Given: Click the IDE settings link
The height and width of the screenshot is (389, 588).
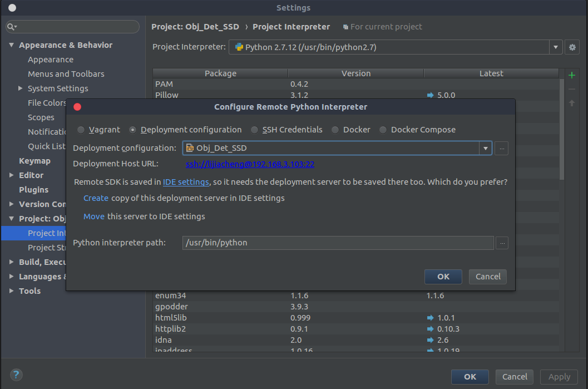Looking at the screenshot, I should point(186,182).
